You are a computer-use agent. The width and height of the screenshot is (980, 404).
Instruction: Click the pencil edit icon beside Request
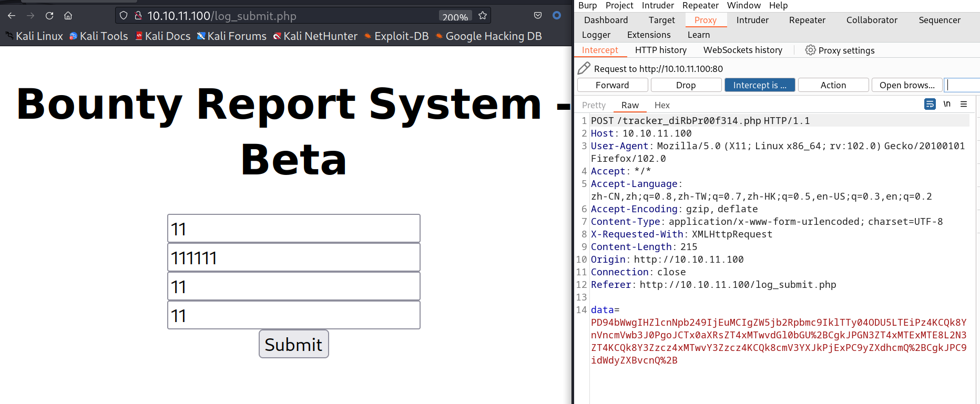click(x=584, y=68)
